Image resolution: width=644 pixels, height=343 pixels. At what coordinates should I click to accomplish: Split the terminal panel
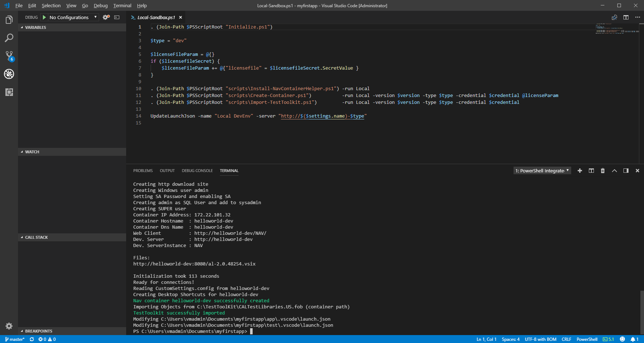591,171
